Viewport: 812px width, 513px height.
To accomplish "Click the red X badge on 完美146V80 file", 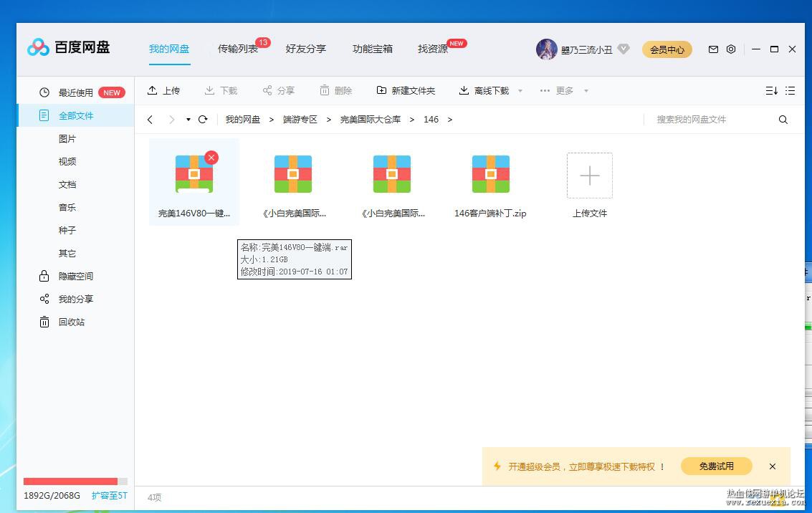I will [211, 158].
